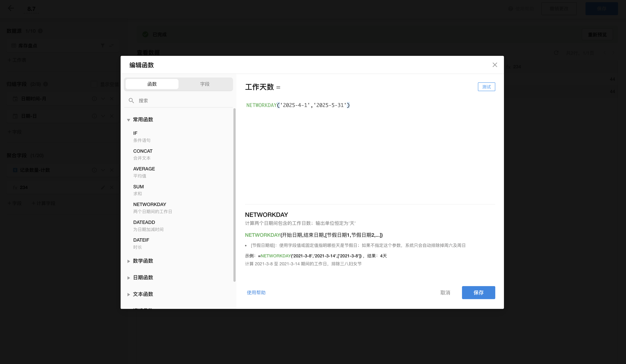
Task: Click the 归组字段 info icon
Action: click(x=45, y=84)
